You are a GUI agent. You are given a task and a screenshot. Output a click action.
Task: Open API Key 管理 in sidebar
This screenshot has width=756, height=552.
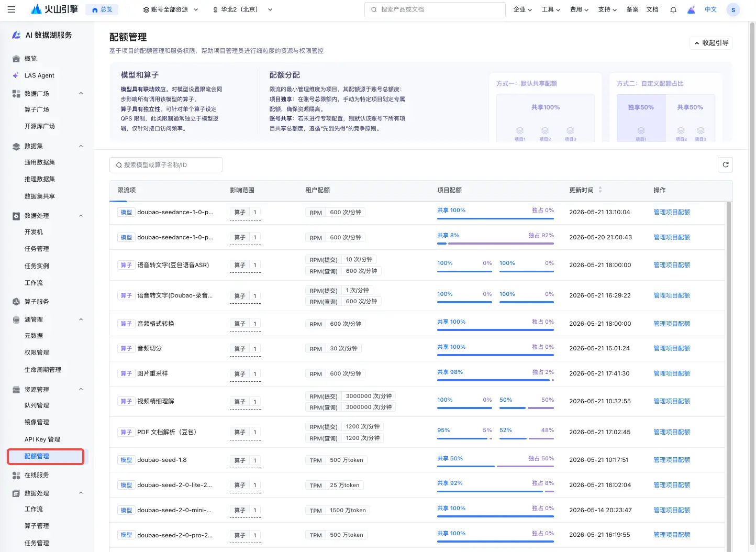click(x=42, y=439)
